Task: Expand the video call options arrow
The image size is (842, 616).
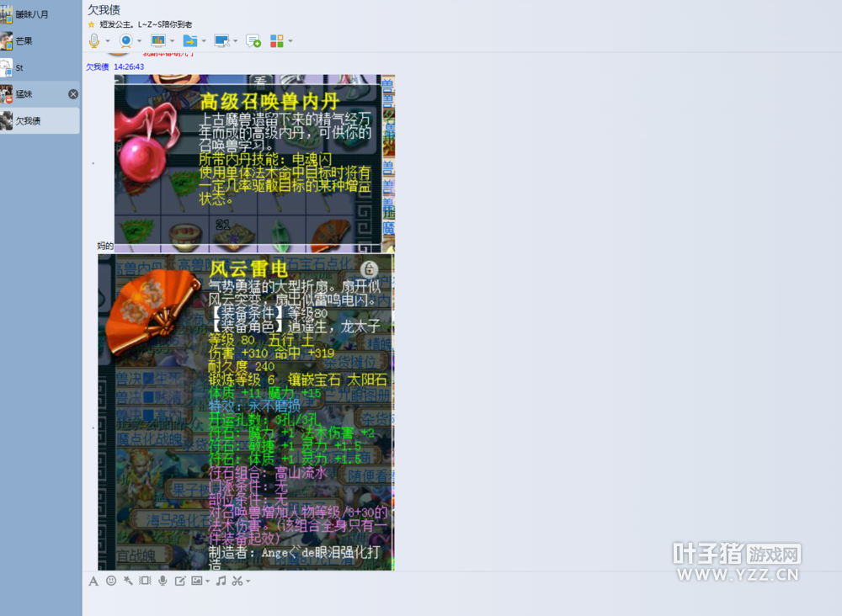Action: 140,40
